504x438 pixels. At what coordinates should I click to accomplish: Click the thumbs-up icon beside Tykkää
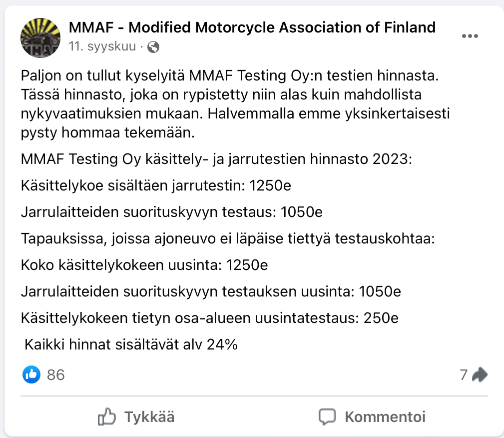106,416
